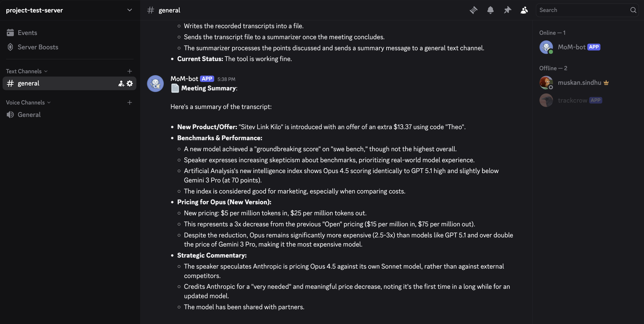Click the search magnifier icon
This screenshot has width=644, height=324.
point(633,10)
